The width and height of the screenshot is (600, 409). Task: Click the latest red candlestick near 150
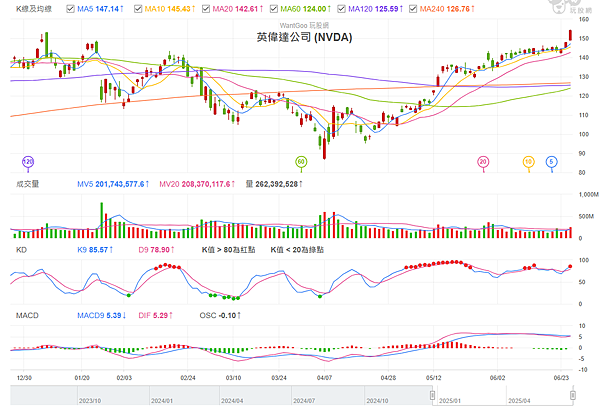click(x=571, y=35)
